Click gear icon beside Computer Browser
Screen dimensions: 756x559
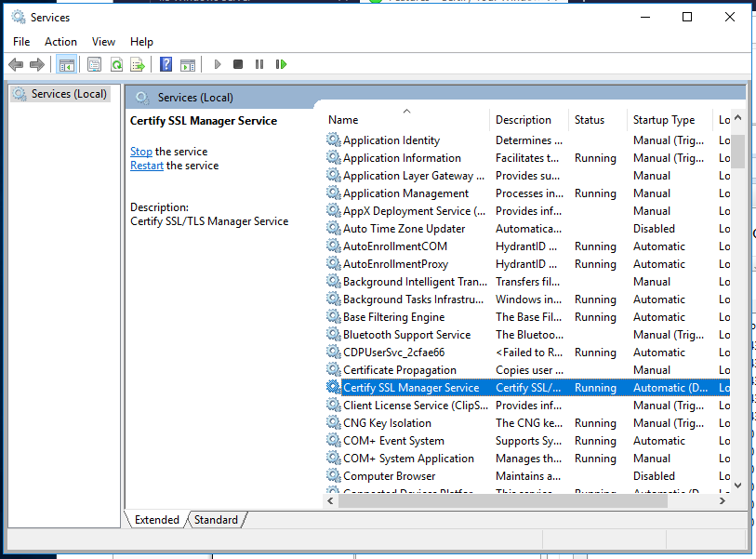333,475
